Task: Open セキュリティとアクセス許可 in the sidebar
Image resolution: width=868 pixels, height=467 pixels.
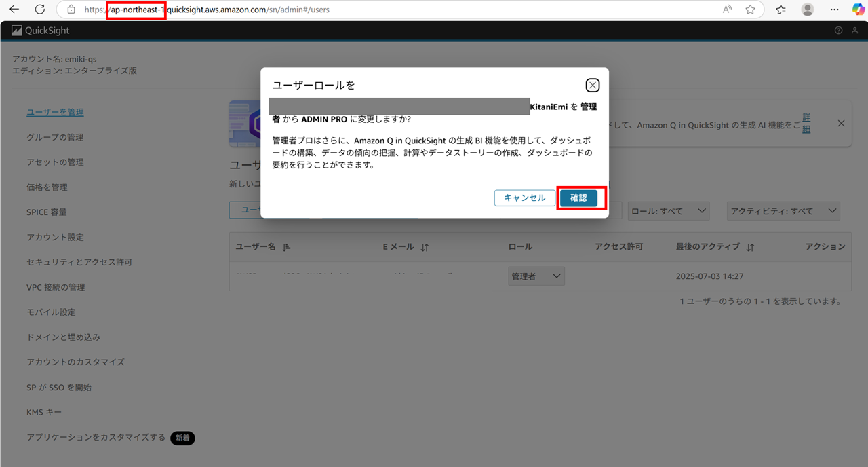Action: point(79,262)
